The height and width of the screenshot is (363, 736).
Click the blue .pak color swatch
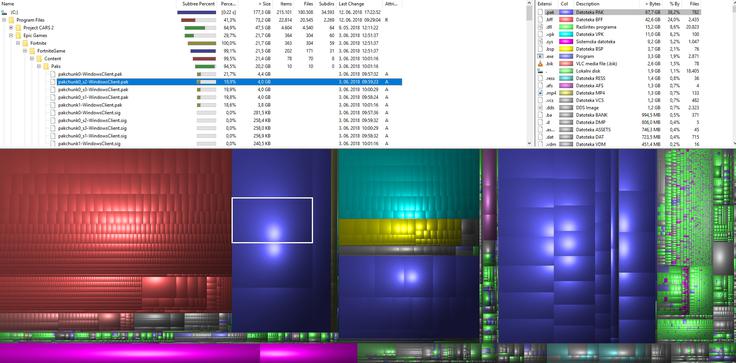click(566, 12)
